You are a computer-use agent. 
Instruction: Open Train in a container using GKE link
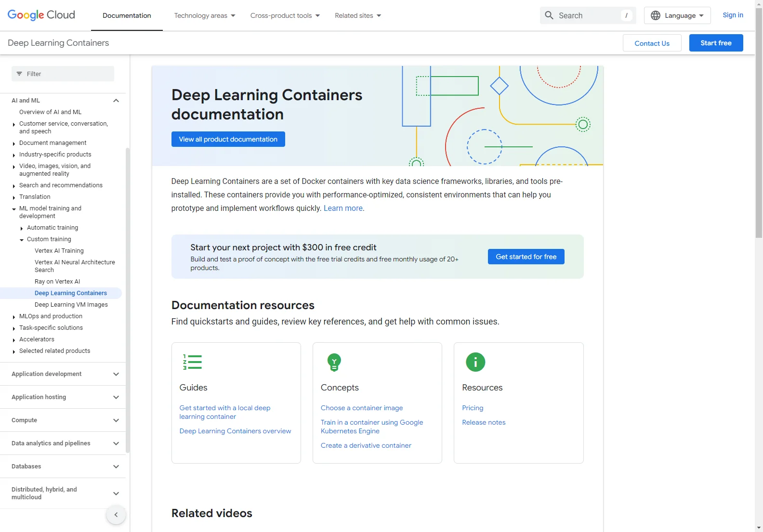click(x=372, y=427)
